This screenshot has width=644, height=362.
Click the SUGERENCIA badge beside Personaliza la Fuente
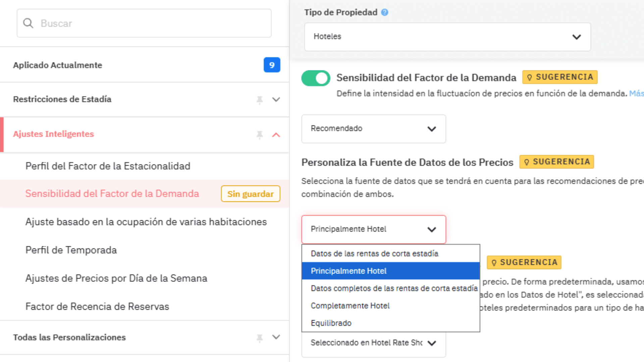click(556, 162)
